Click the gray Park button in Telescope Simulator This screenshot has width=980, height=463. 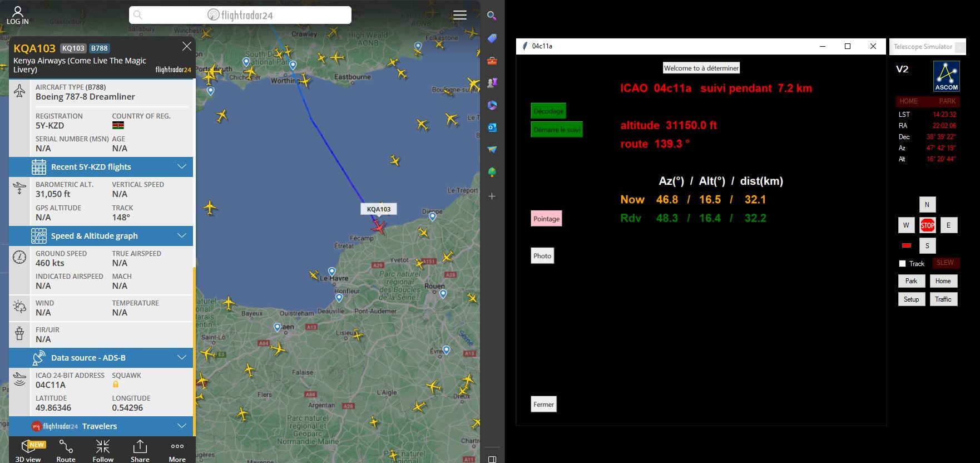911,281
